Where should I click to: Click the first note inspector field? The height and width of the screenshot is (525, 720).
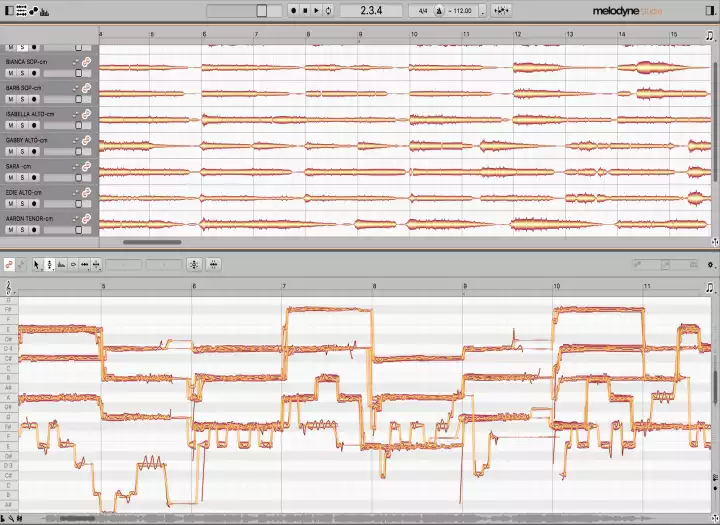click(x=124, y=265)
